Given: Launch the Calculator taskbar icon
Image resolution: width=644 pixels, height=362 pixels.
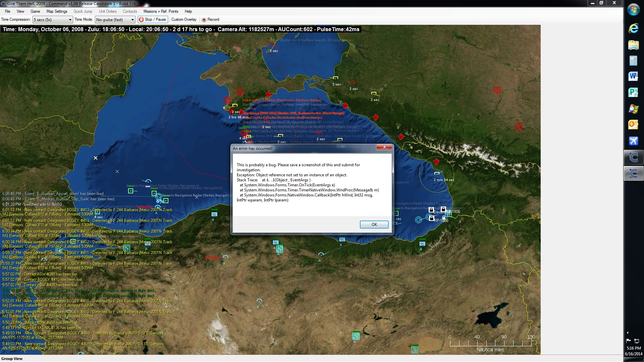Looking at the screenshot, I should [x=633, y=61].
